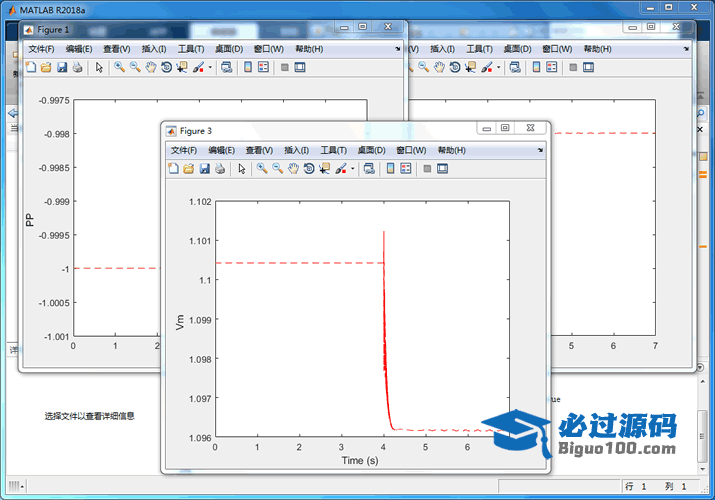715x500 pixels.
Task: Open 窗口(W) menu in background figure window
Action: [x=557, y=49]
